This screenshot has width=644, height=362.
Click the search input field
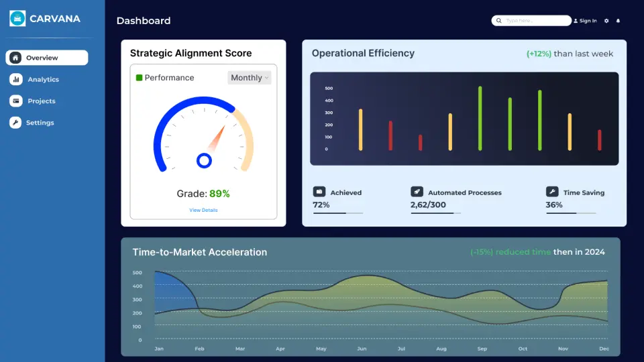click(x=535, y=21)
